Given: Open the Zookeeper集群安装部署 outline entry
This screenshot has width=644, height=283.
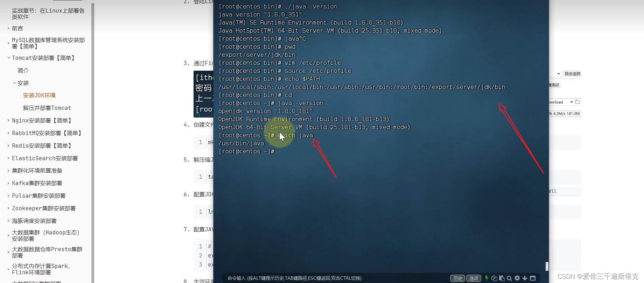Looking at the screenshot, I should [44, 208].
